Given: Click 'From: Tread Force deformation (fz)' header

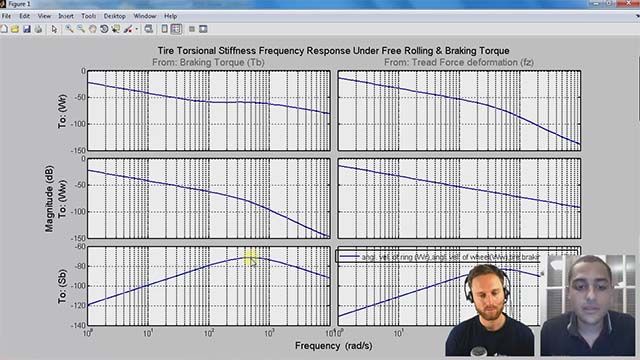Looking at the screenshot, I should pos(459,62).
